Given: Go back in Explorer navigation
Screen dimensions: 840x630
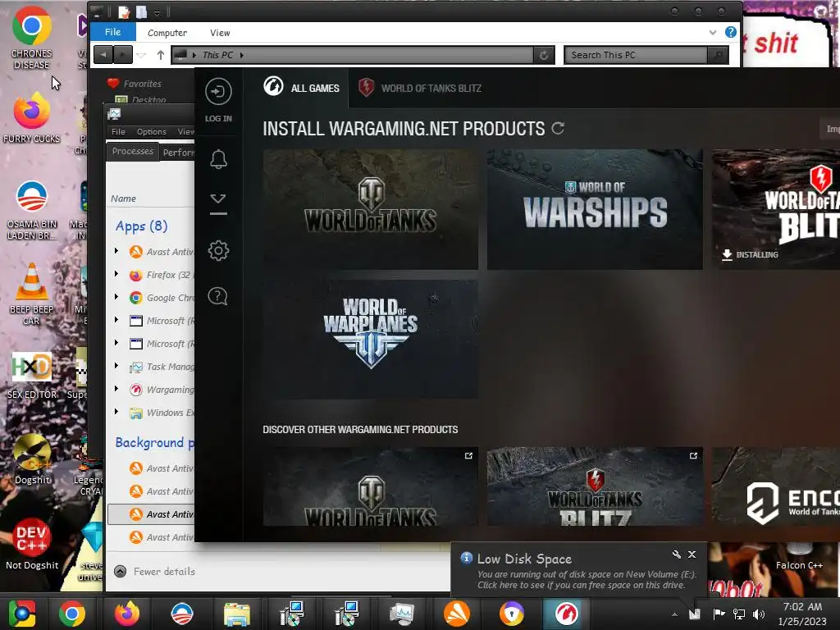Looking at the screenshot, I should (103, 55).
